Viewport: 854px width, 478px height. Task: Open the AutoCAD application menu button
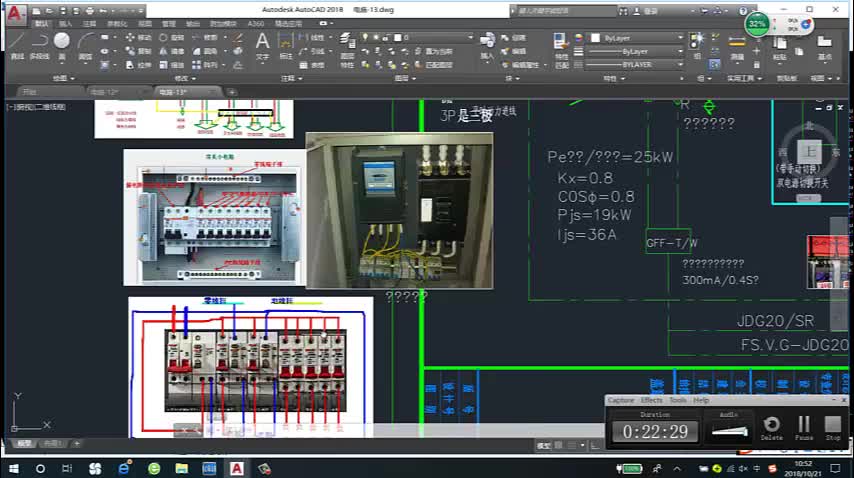tap(15, 14)
